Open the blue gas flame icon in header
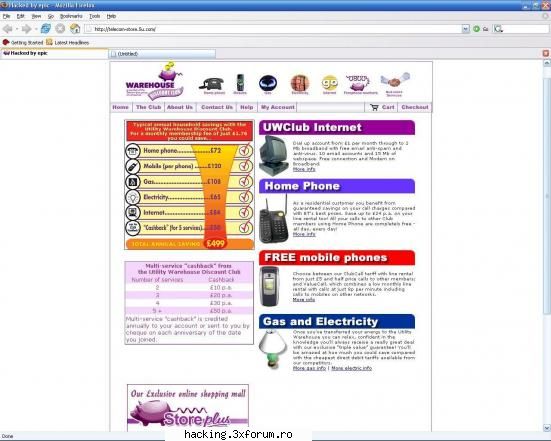 click(x=268, y=83)
